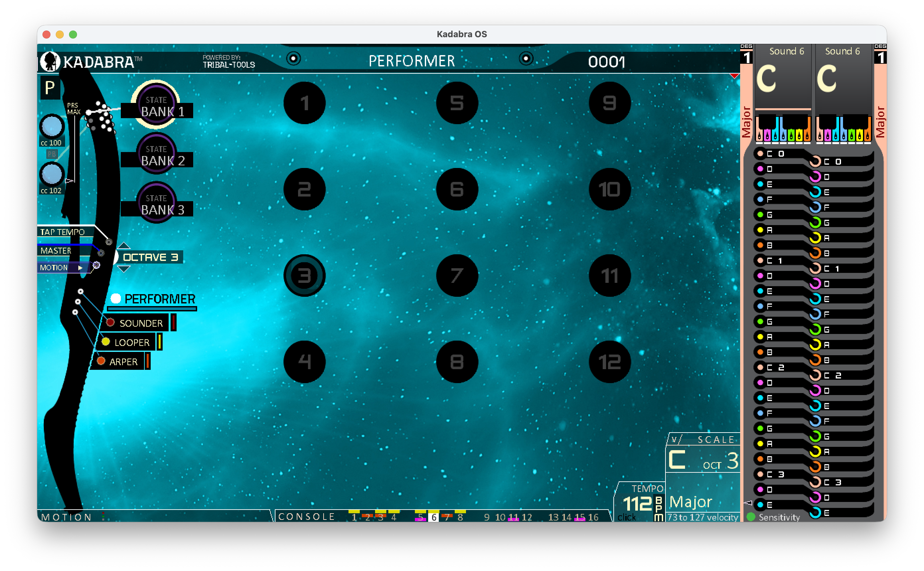
Task: Collapse the note panel with the small left arrow
Action: click(748, 503)
